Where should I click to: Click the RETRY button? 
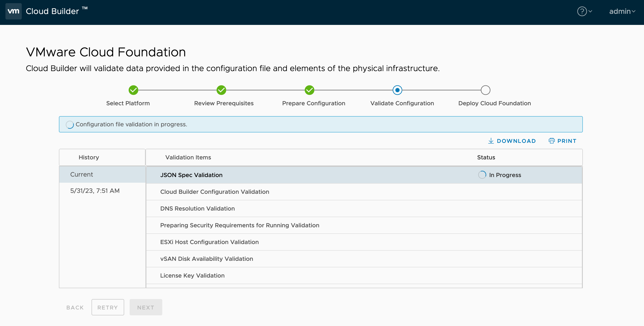click(x=108, y=307)
